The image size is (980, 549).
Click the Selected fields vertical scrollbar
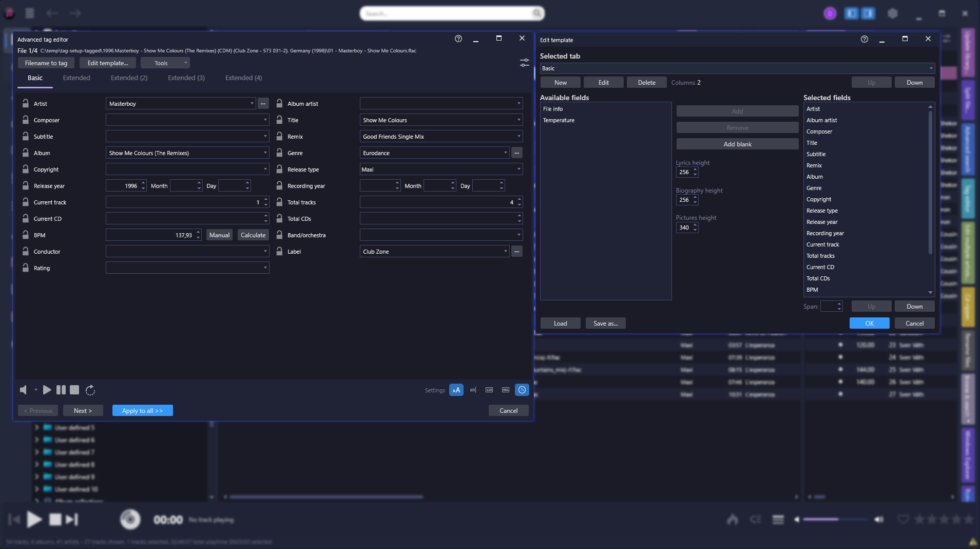[x=930, y=182]
